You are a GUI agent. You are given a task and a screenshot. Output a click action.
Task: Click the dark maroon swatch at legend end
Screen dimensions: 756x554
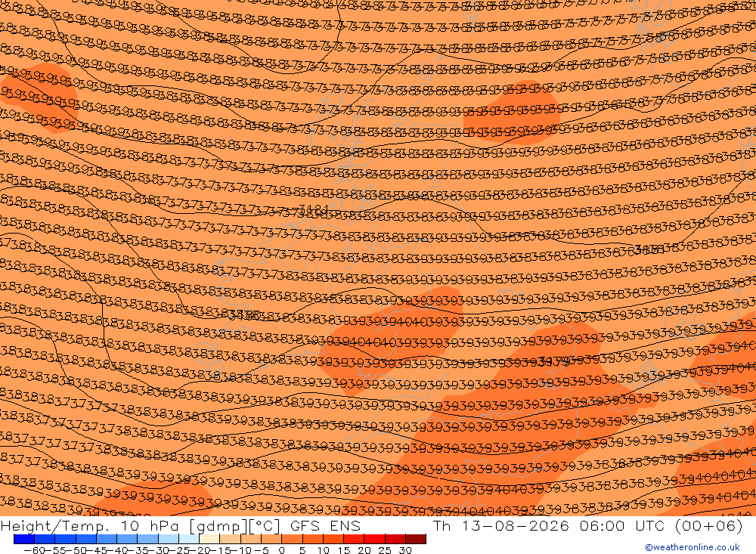416,539
